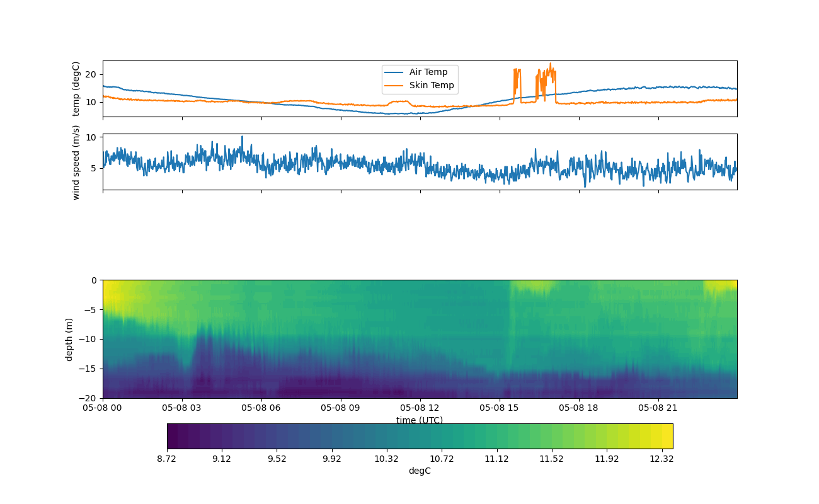Click the "temp (degC)" y-axis label
819x504 pixels.
click(x=76, y=89)
